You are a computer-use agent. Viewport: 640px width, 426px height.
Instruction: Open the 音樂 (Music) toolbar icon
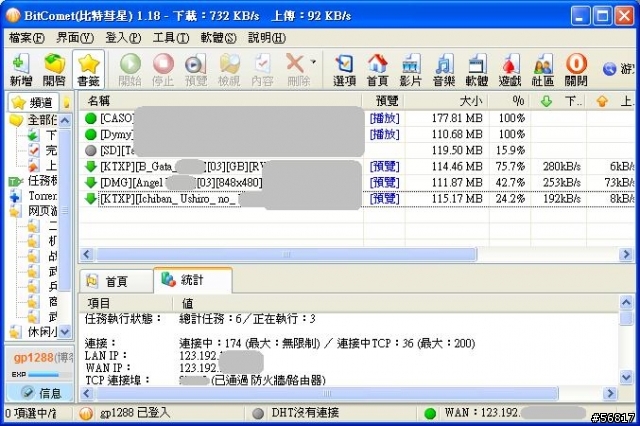click(444, 69)
